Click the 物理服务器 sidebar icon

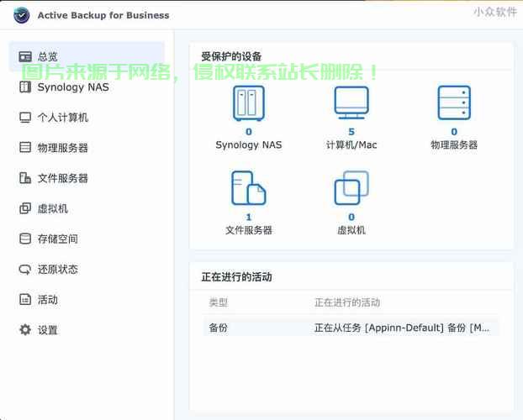25,147
